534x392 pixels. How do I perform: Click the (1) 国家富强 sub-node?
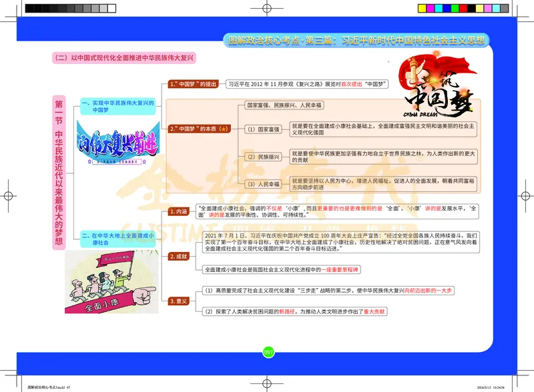point(263,129)
